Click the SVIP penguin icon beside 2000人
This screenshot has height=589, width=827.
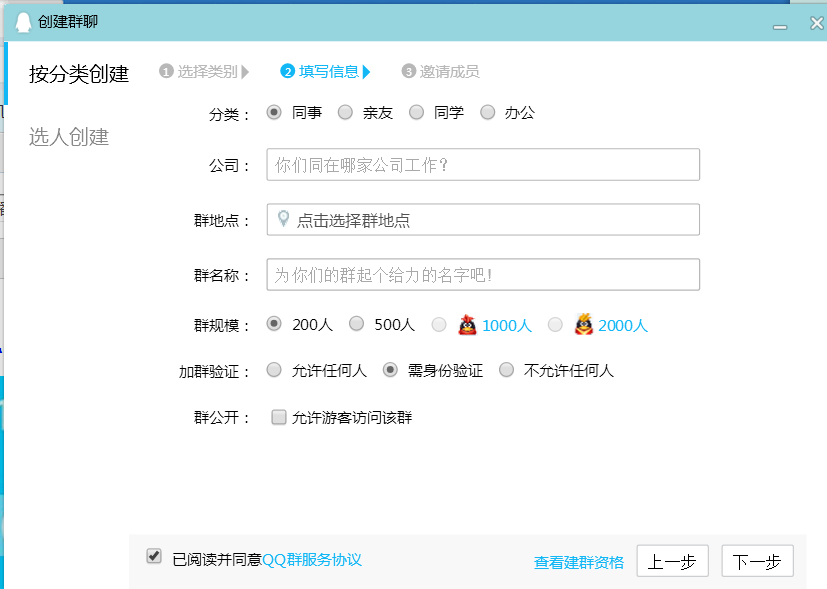point(583,324)
